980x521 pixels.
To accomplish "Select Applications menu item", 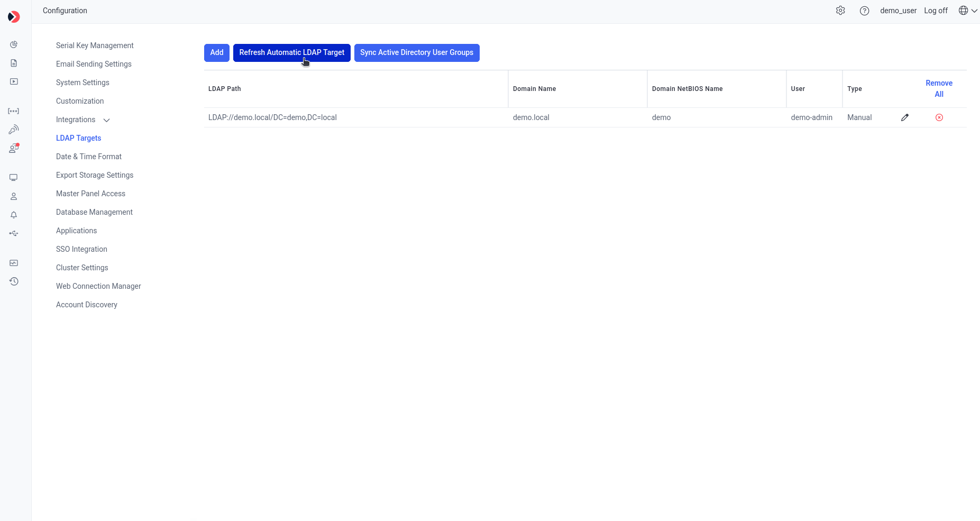I will 77,231.
